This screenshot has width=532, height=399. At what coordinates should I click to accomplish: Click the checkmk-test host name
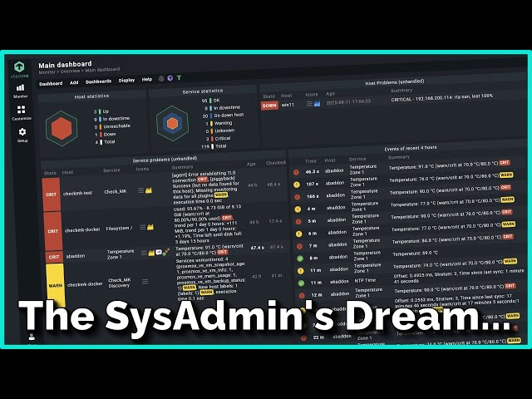tap(77, 193)
